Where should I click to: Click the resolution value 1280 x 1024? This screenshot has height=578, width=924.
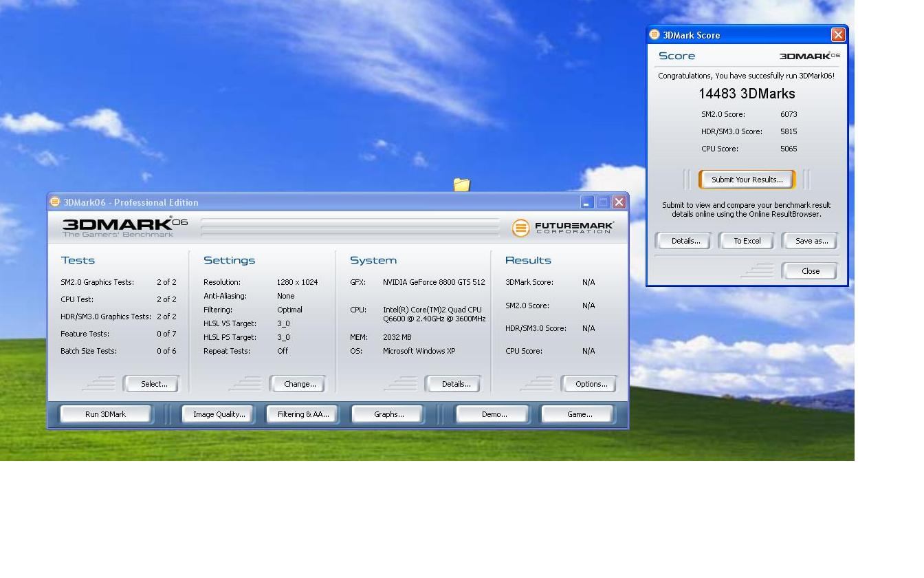coord(298,282)
